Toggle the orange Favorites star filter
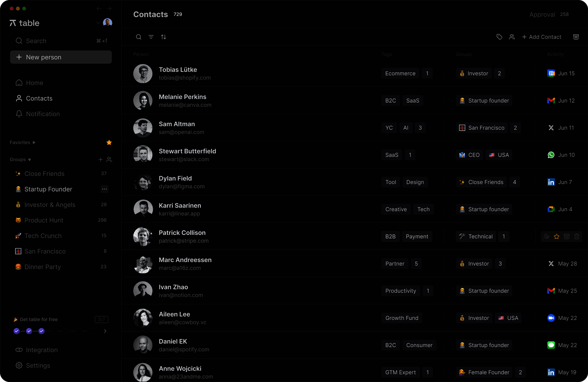588x382 pixels. (109, 142)
